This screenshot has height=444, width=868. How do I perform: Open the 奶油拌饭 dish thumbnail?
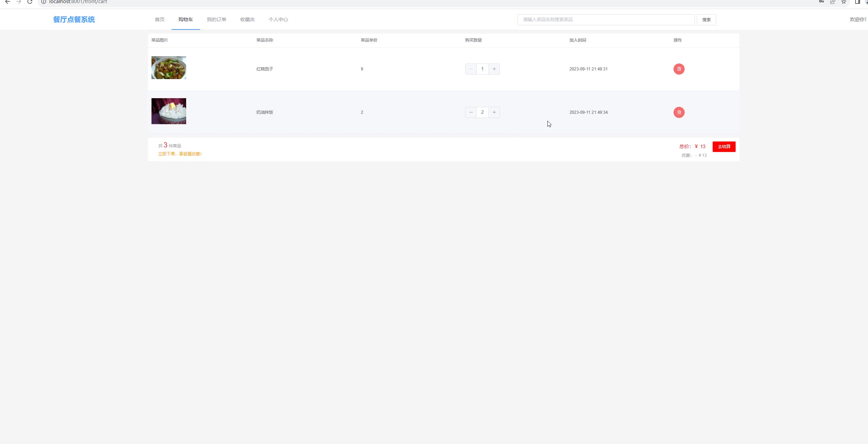coord(168,111)
